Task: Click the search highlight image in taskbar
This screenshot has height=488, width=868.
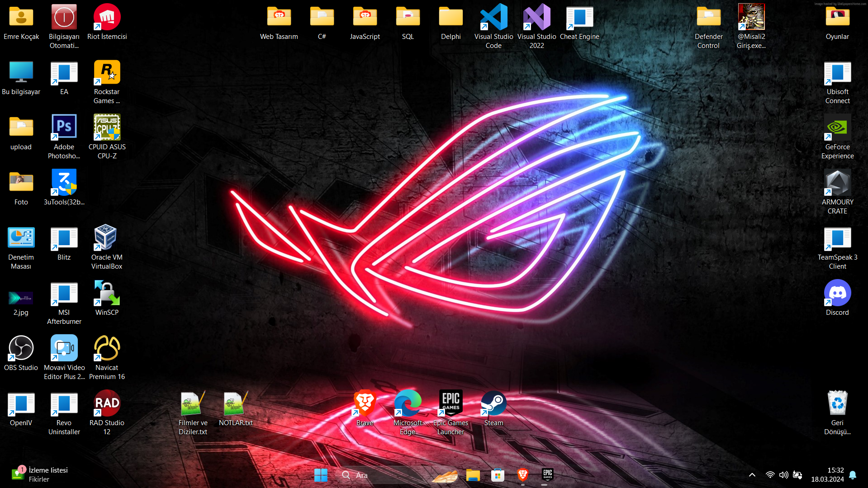Action: [445, 475]
